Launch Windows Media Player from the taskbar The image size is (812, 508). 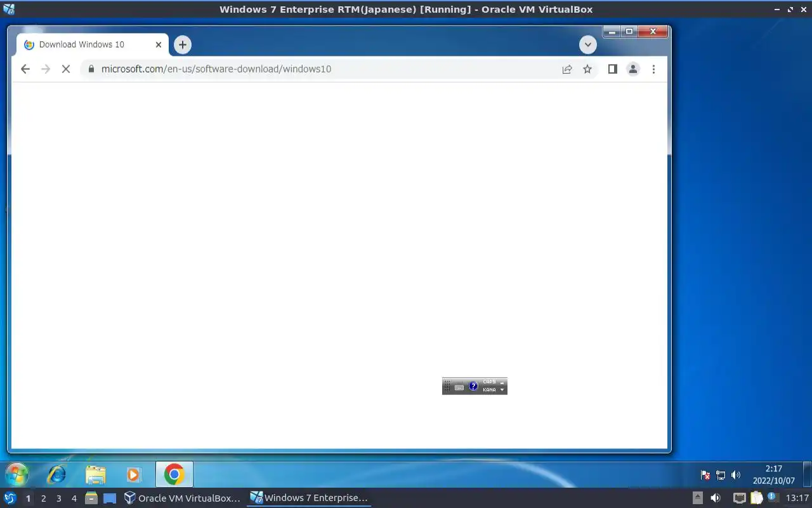134,474
